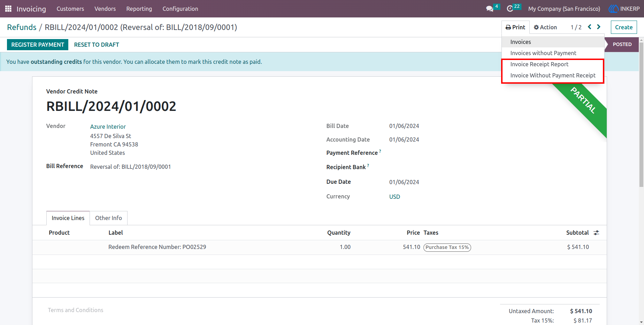Viewport: 644px width, 325px height.
Task: Select Invoices without Payment option
Action: click(x=553, y=53)
